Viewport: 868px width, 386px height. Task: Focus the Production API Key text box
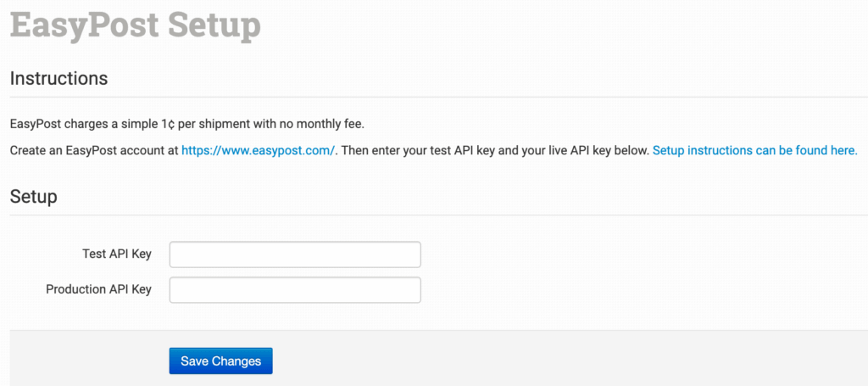(x=295, y=290)
